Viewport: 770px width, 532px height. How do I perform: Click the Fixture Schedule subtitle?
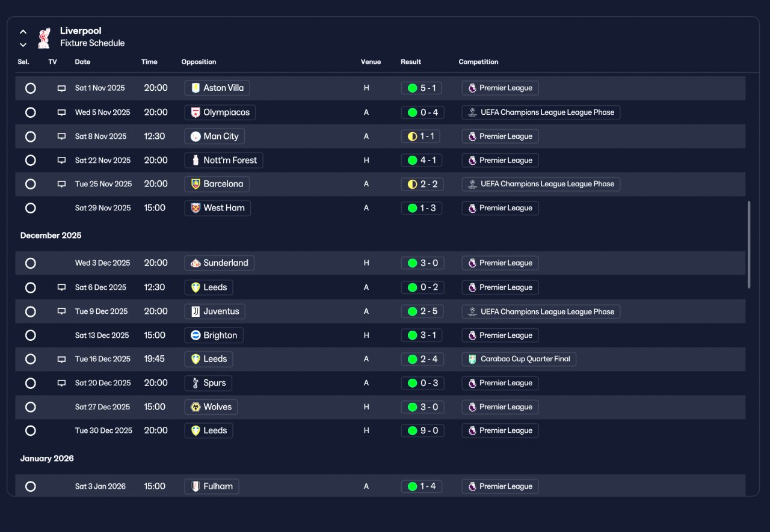92,43
